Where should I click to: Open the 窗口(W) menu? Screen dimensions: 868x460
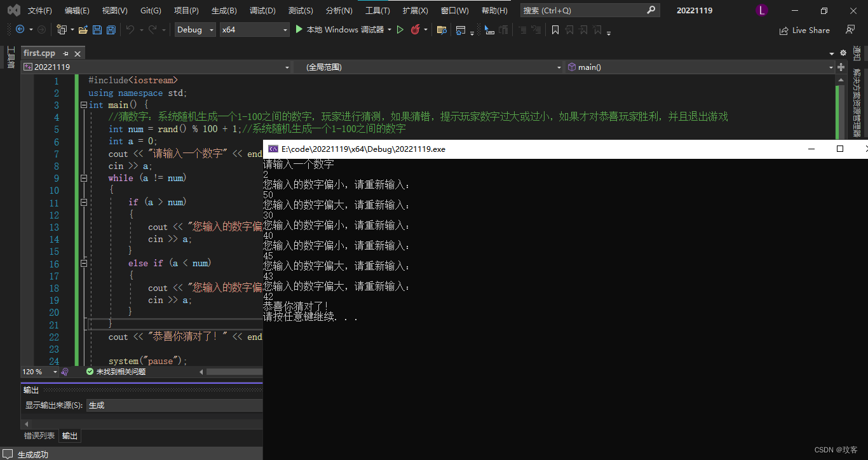click(x=454, y=10)
